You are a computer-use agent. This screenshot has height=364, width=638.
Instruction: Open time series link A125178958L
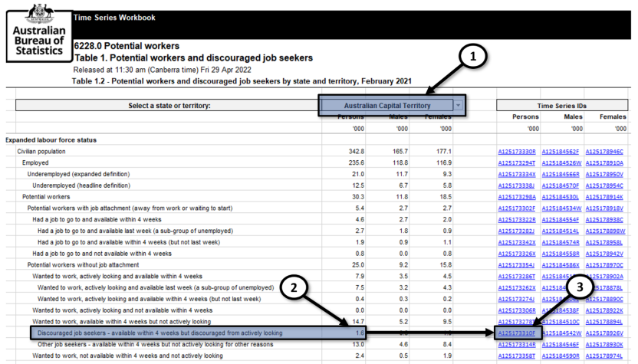click(x=604, y=243)
